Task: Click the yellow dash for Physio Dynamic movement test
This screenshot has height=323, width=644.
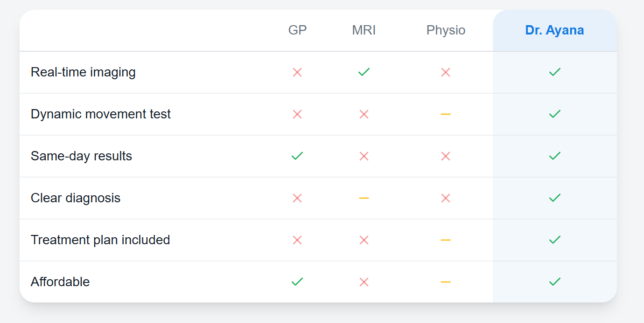Action: pyautogui.click(x=446, y=114)
